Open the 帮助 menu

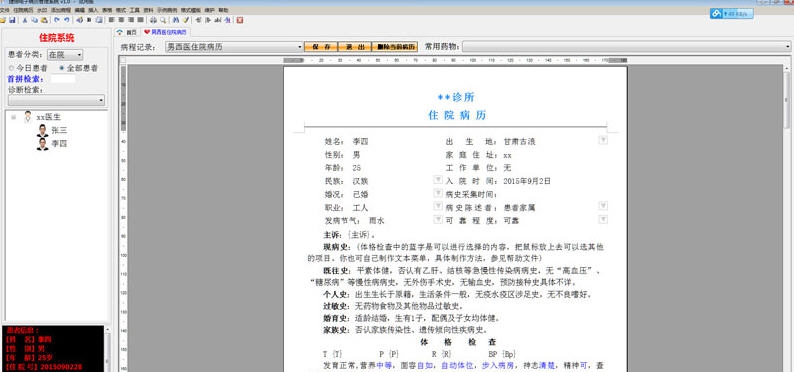point(223,10)
